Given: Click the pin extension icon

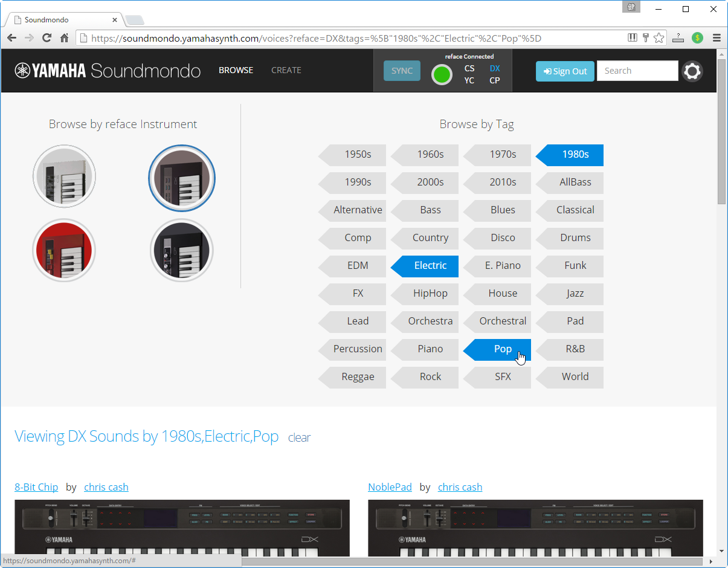Looking at the screenshot, I should coord(645,37).
